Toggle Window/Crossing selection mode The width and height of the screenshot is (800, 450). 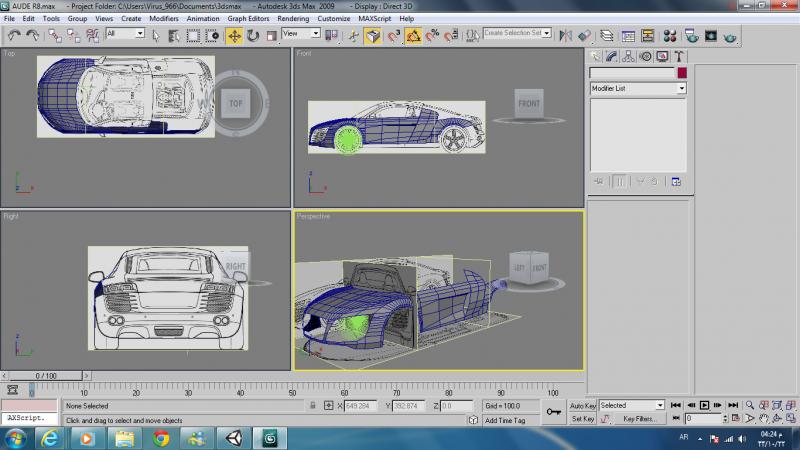(212, 35)
